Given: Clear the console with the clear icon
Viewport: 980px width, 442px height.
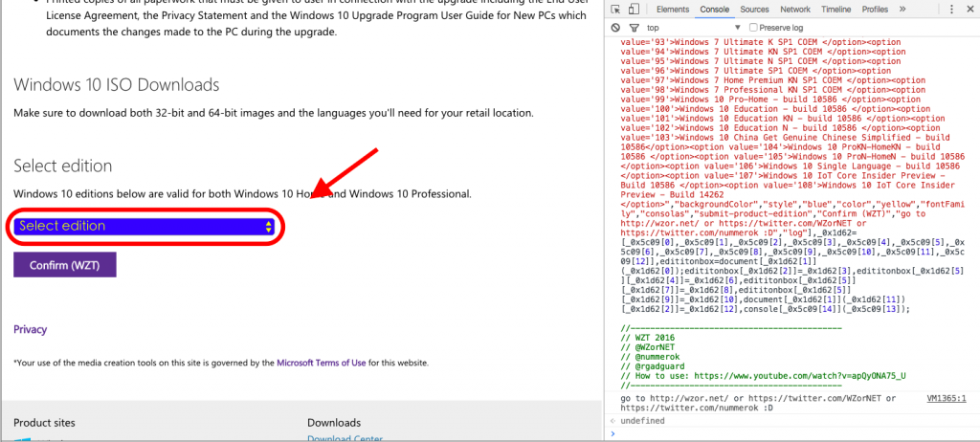Looking at the screenshot, I should [x=615, y=28].
